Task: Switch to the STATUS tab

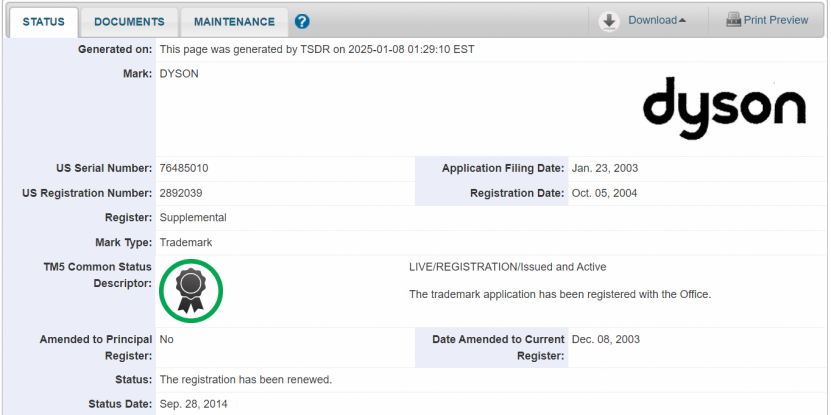Action: 43,22
